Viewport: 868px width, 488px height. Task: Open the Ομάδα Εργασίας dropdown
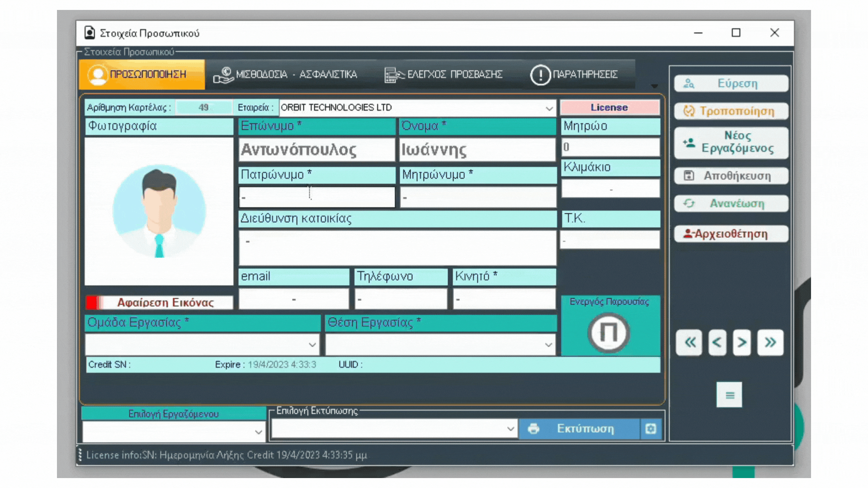tap(312, 345)
